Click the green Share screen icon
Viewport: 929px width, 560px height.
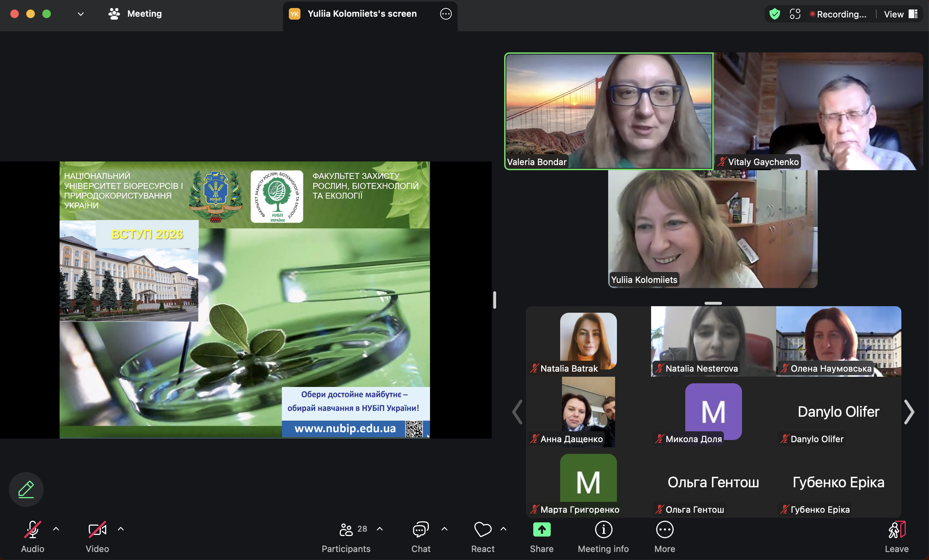541,529
